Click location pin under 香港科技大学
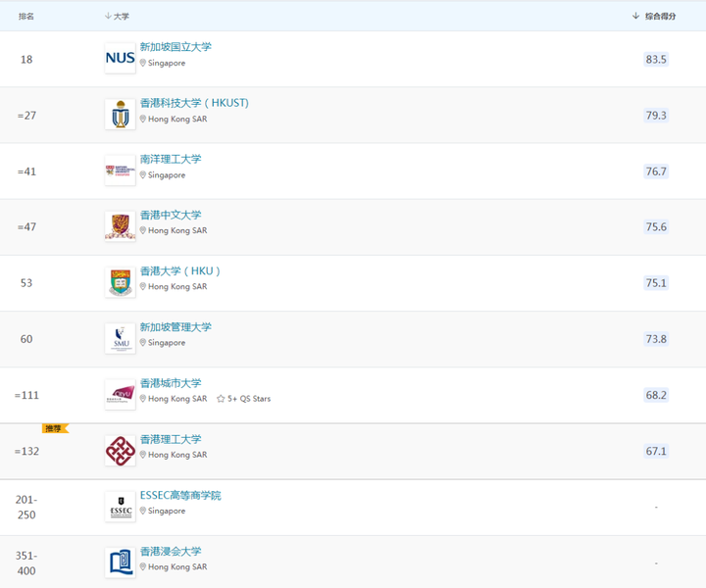706x588 pixels. click(143, 119)
